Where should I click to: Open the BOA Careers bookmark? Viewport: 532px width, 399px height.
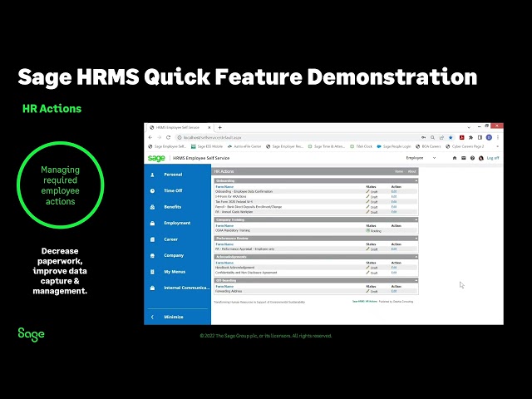[x=428, y=146]
